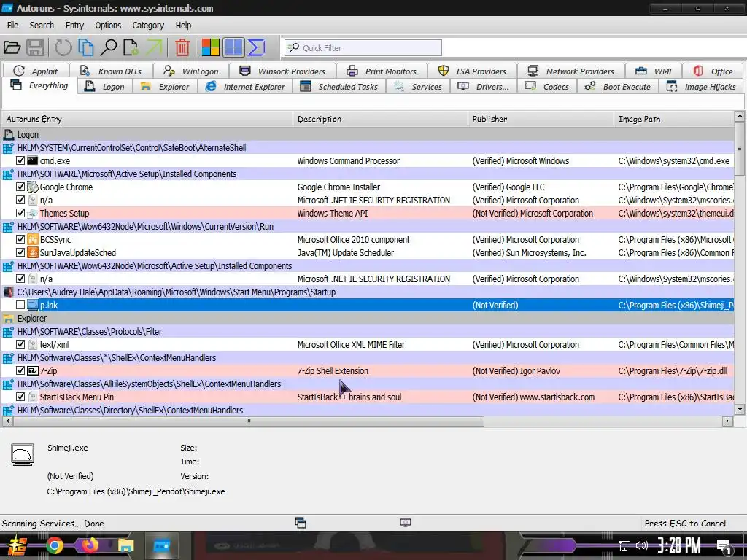Open file using the toolbar folder icon
Viewport: 747px width, 560px height.
[12, 47]
